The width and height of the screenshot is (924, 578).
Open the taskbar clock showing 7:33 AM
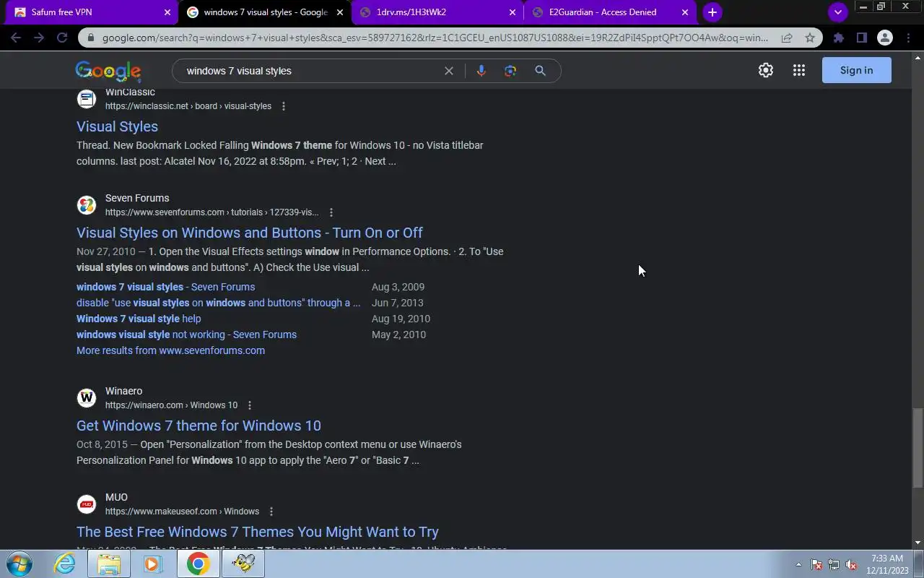886,564
